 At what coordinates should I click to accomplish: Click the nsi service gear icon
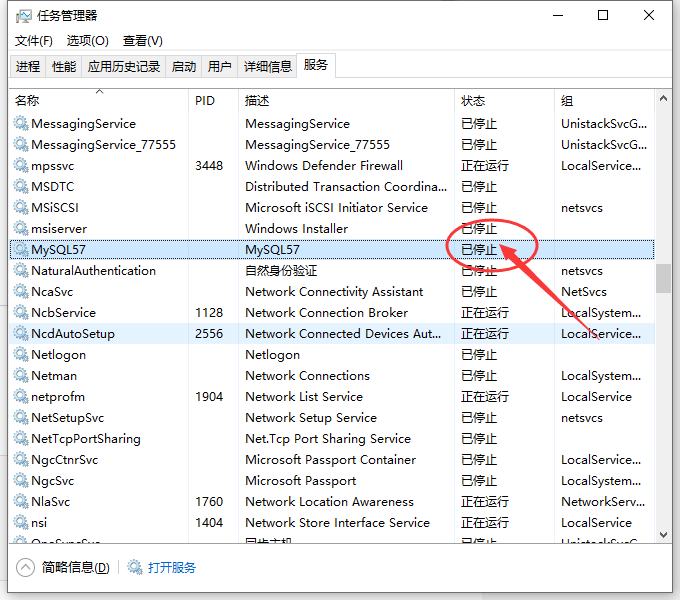point(21,522)
